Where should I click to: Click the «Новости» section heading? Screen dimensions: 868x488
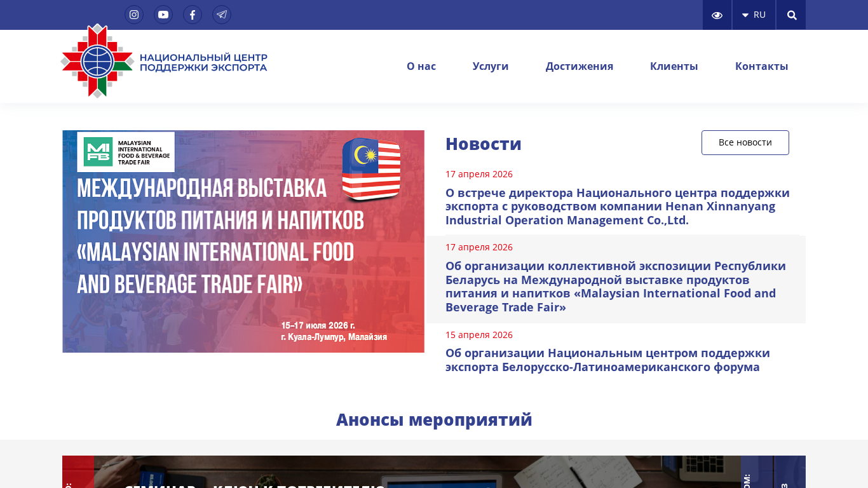(484, 144)
